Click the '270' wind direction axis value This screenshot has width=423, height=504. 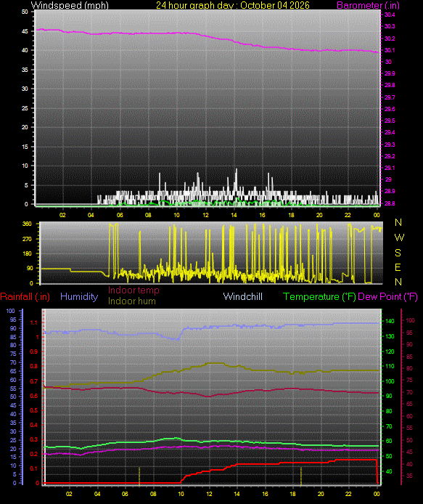(28, 239)
